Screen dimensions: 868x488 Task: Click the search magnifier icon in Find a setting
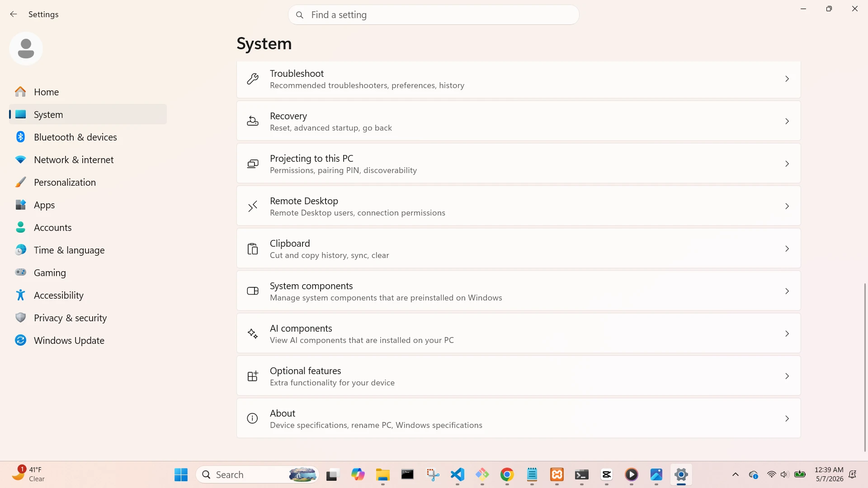point(299,15)
